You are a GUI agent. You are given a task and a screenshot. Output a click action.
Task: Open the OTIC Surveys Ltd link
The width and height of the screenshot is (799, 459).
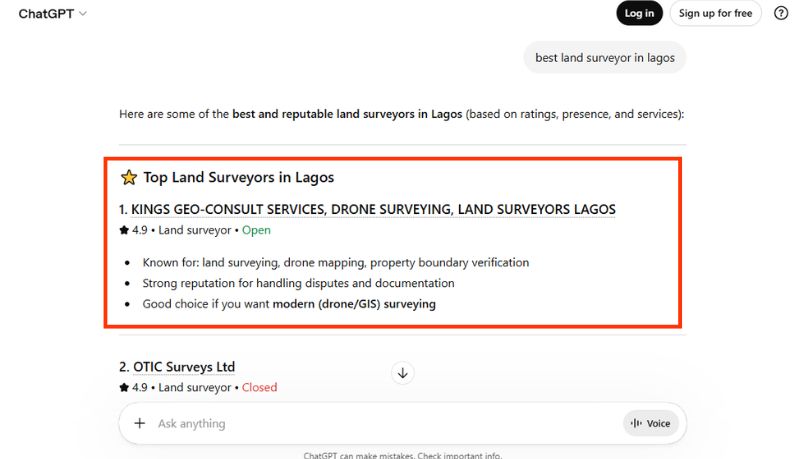pos(184,367)
